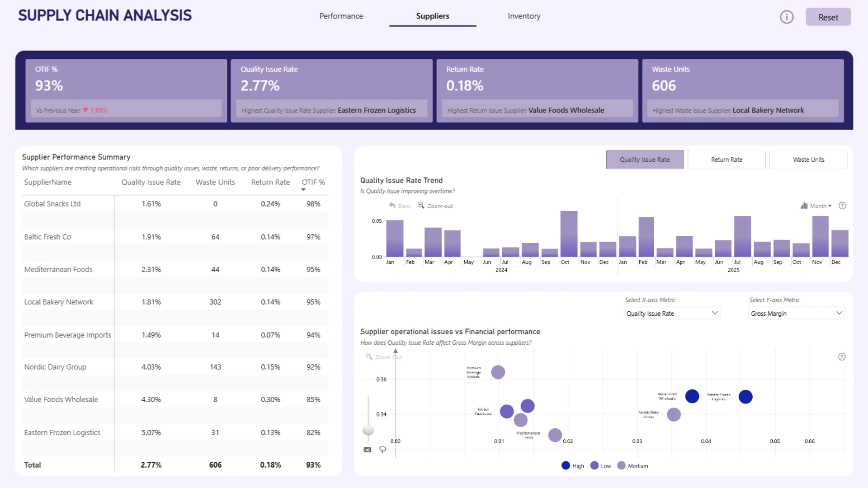Open the help icon on Quality Issue Rate Trend
This screenshot has width=868, height=488.
[842, 206]
